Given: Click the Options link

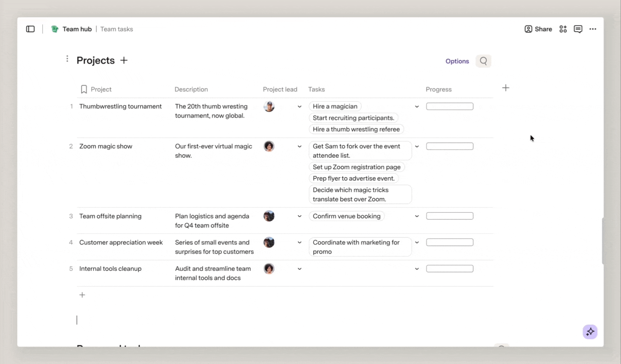Looking at the screenshot, I should point(457,61).
